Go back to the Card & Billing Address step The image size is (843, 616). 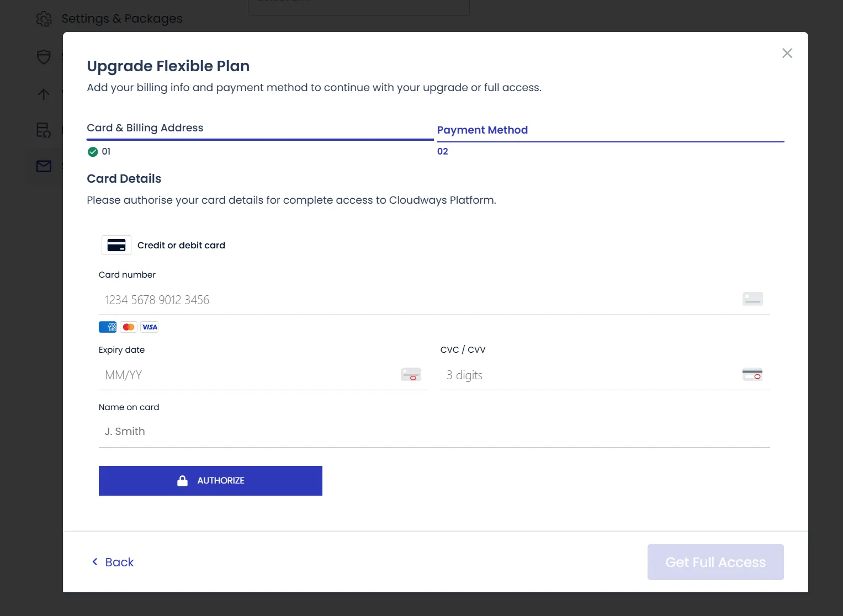pyautogui.click(x=145, y=128)
